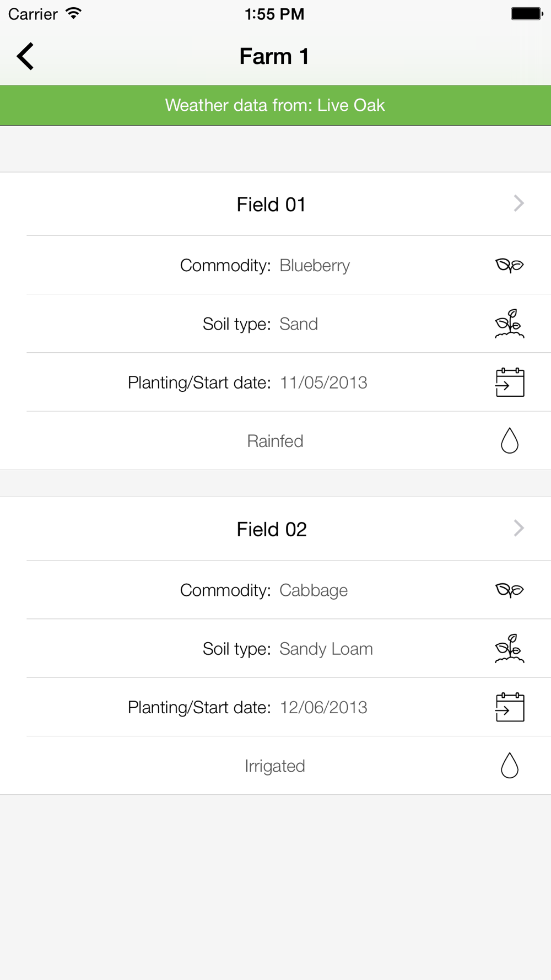Open calendar icon for 12/06/2013 date

tap(510, 707)
